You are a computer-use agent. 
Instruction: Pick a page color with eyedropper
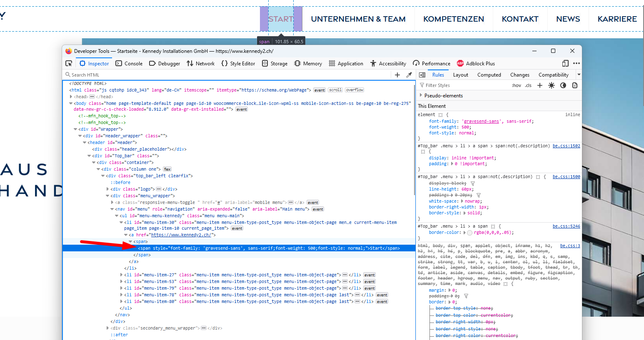point(409,75)
